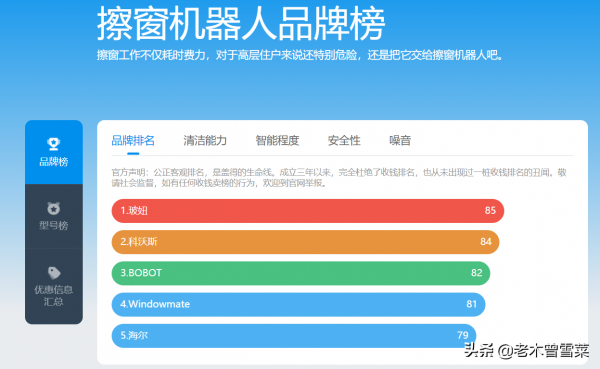Switch to the 安全性 tab
Viewport: 600px width, 369px height.
[344, 140]
